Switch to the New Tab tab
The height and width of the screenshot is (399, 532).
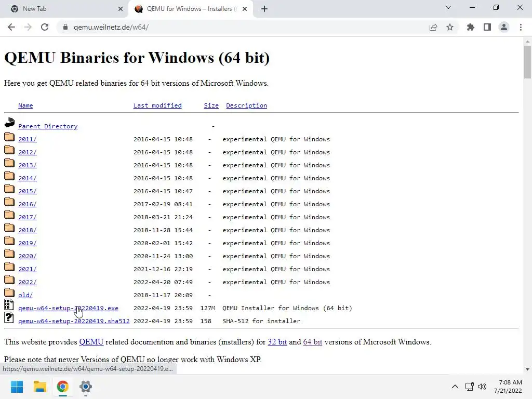(64, 9)
